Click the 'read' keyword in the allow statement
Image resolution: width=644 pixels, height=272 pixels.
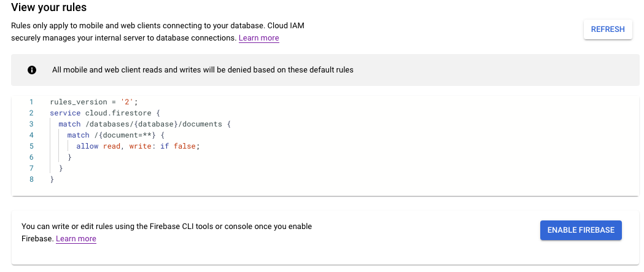click(111, 146)
